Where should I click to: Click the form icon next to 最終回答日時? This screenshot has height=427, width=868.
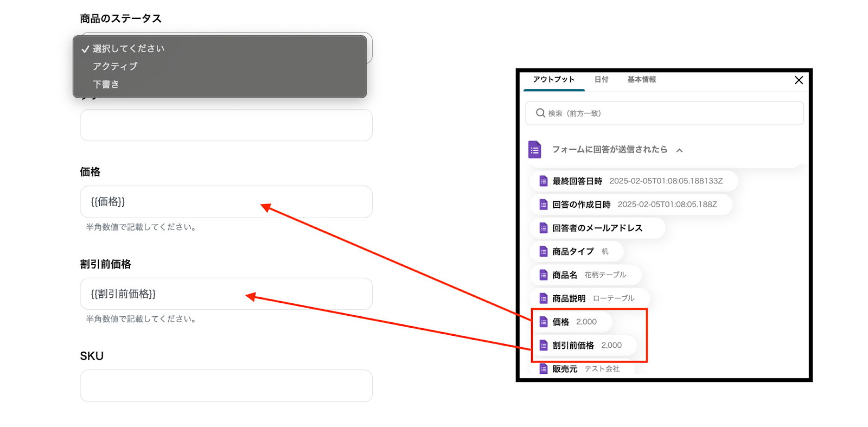tap(543, 181)
